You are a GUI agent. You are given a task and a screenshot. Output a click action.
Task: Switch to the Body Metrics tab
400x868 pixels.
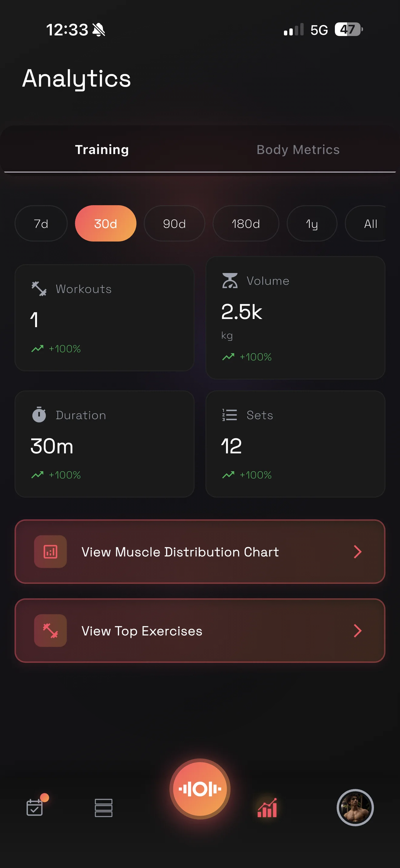pyautogui.click(x=298, y=150)
